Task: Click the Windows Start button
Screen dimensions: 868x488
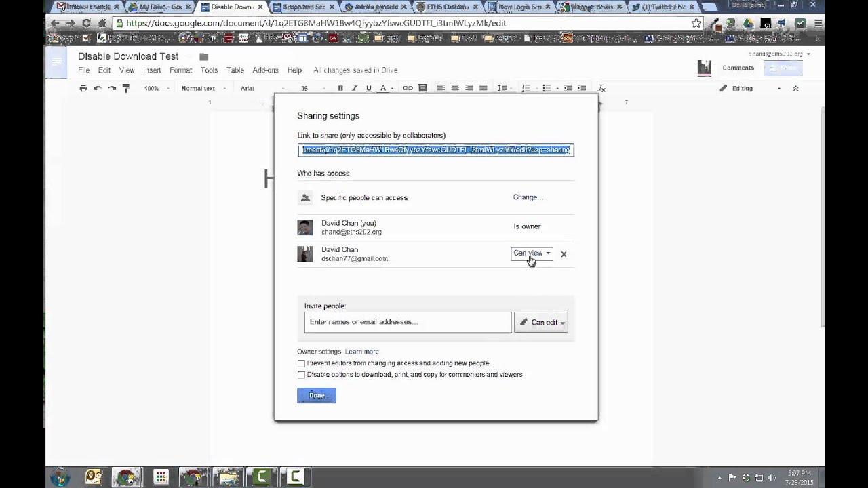Action: (x=60, y=477)
